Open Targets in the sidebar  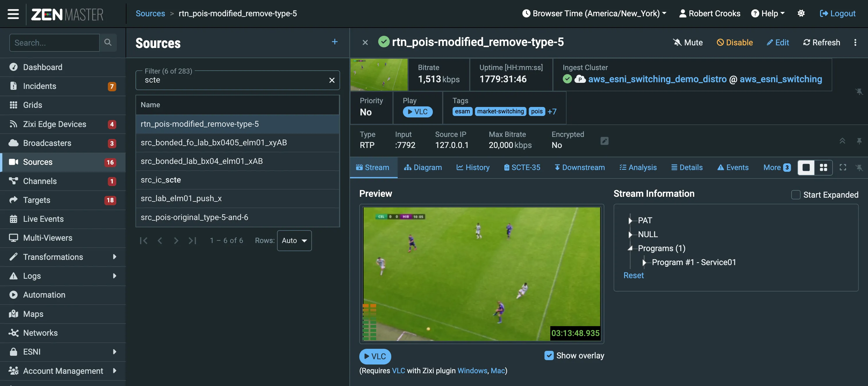pyautogui.click(x=63, y=200)
